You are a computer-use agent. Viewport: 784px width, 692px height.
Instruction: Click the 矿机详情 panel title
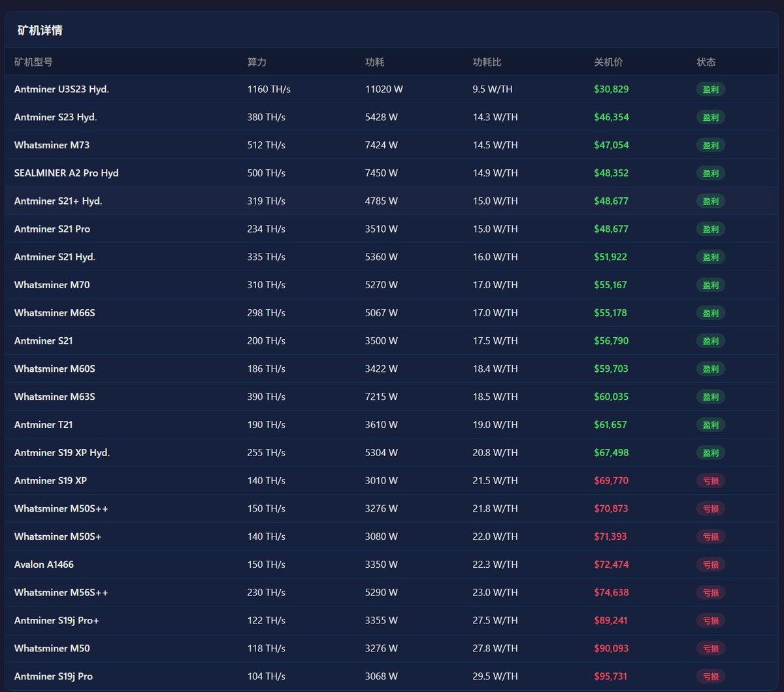[40, 30]
